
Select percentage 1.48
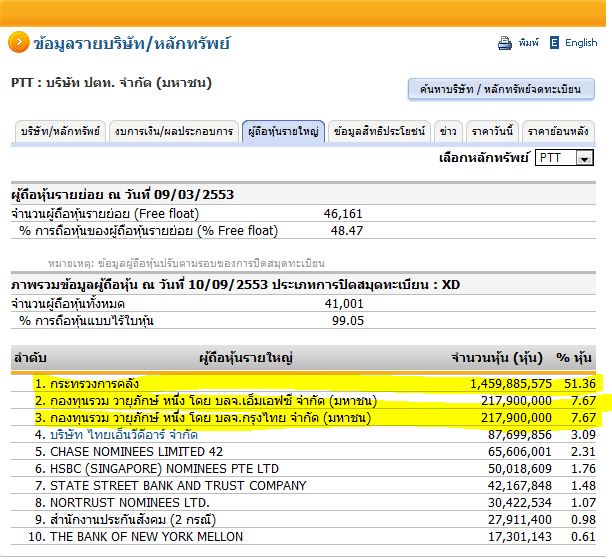click(584, 486)
